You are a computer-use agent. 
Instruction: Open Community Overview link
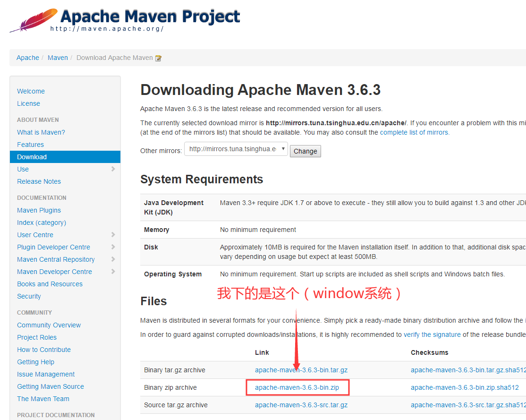pyautogui.click(x=49, y=326)
